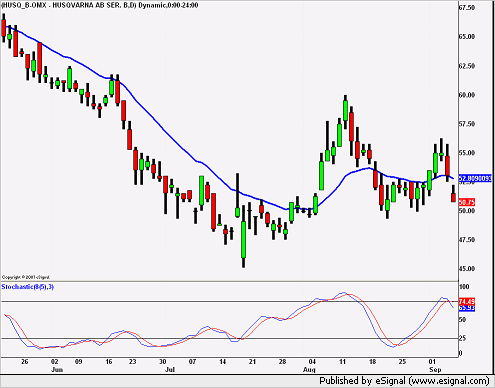Image resolution: width=495 pixels, height=388 pixels.
Task: Click the 09 date label on time axis
Action: tap(78, 362)
